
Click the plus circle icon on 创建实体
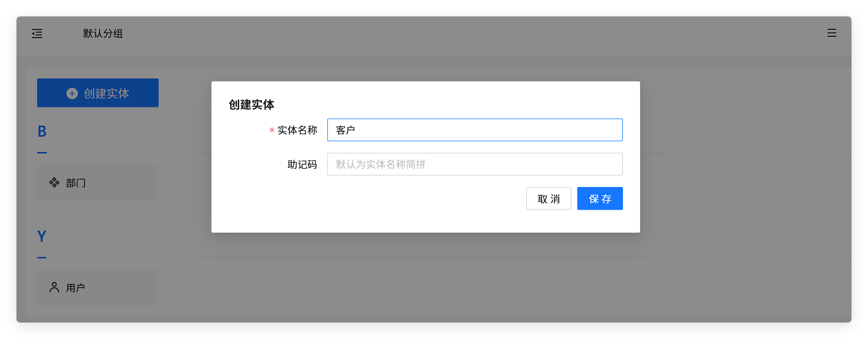pyautogui.click(x=72, y=93)
